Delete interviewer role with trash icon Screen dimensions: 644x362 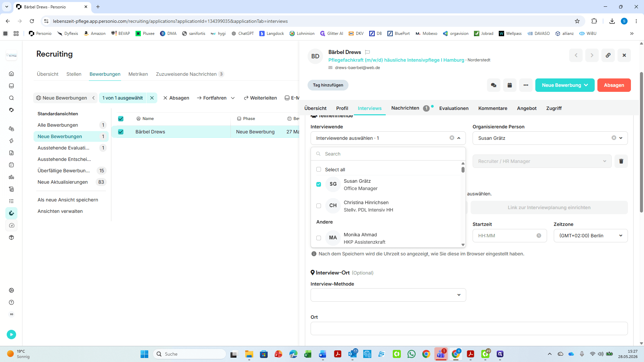(x=621, y=161)
